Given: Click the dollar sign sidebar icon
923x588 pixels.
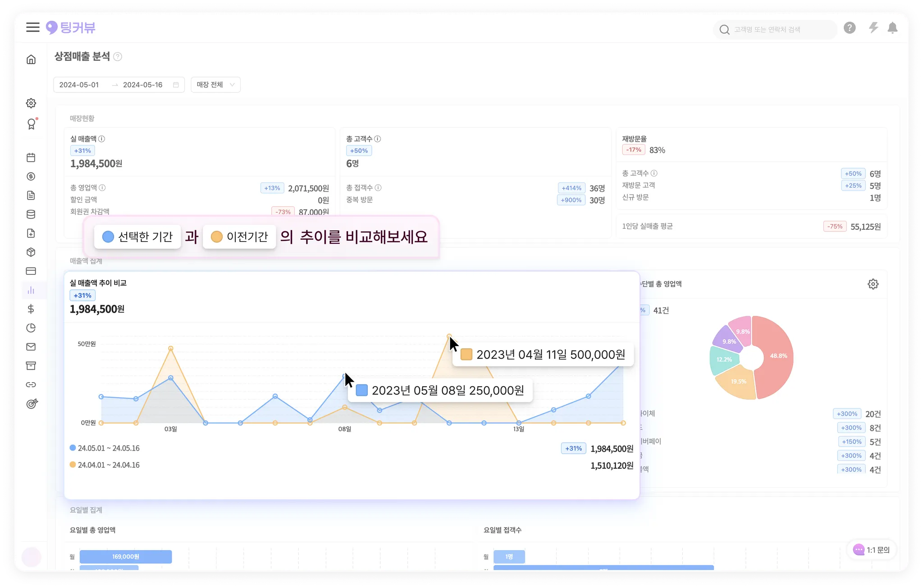Looking at the screenshot, I should coord(31,309).
